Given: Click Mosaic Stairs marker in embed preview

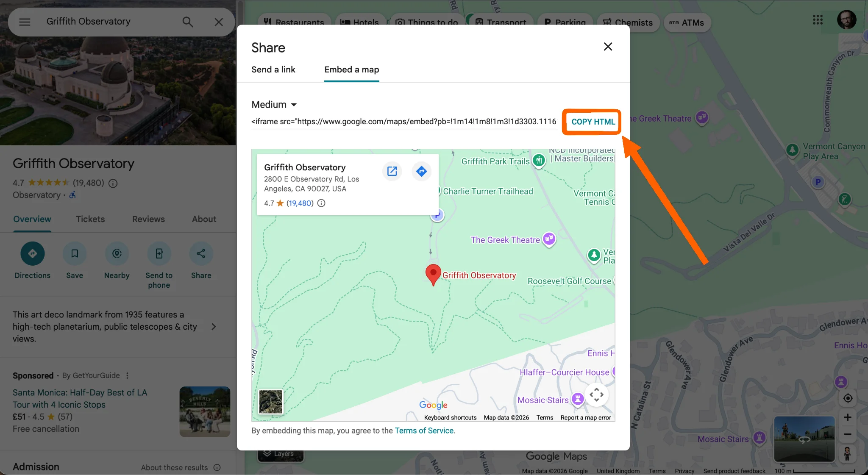Looking at the screenshot, I should click(577, 399).
